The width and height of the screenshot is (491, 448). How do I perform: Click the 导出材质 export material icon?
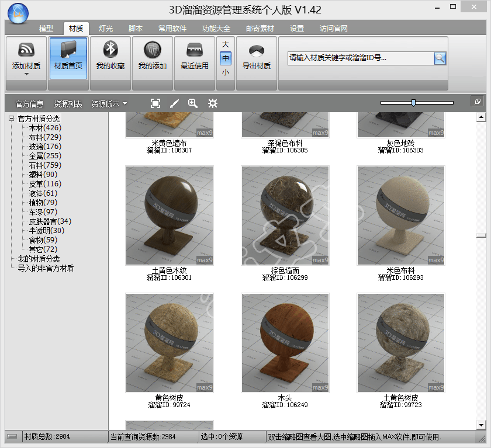[x=257, y=51]
